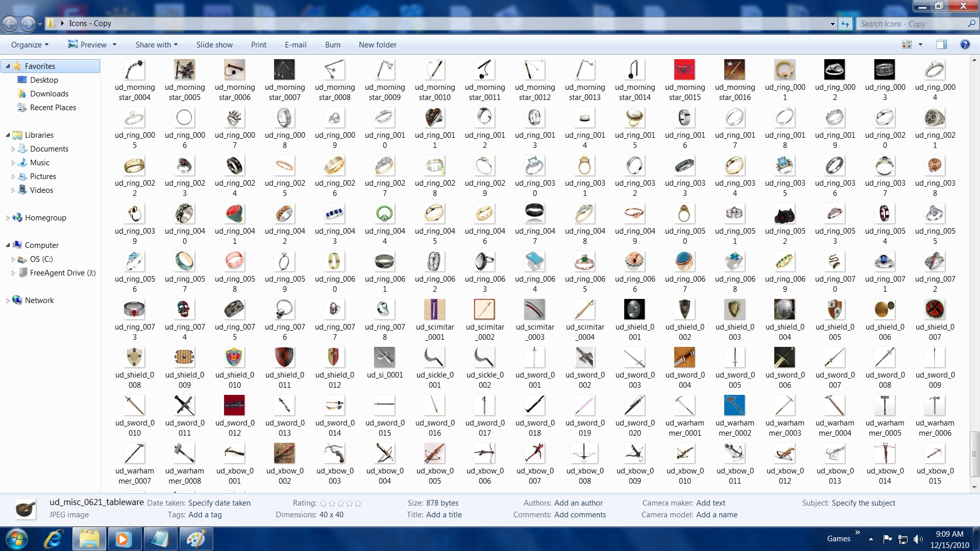Click the Windows Start orb
This screenshot has width=980, height=551.
point(16,539)
